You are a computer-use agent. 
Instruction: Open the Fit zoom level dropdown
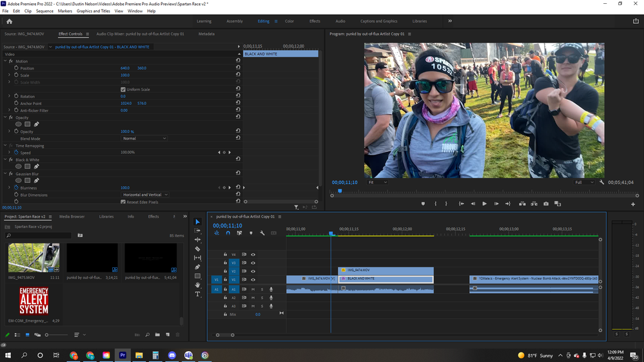click(377, 182)
